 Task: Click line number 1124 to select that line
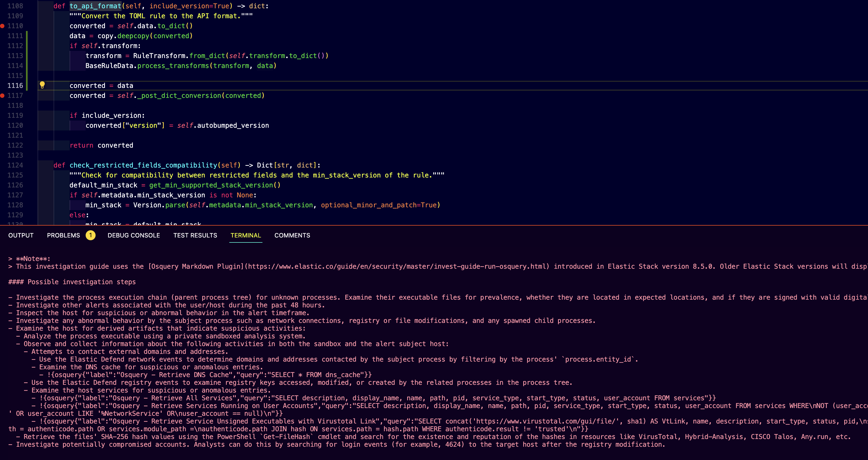click(15, 165)
